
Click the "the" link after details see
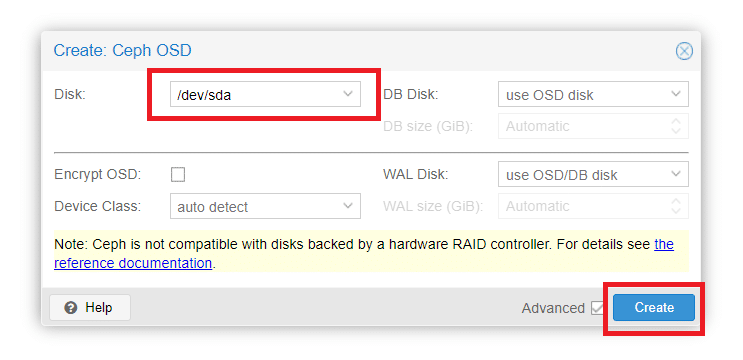[x=664, y=244]
